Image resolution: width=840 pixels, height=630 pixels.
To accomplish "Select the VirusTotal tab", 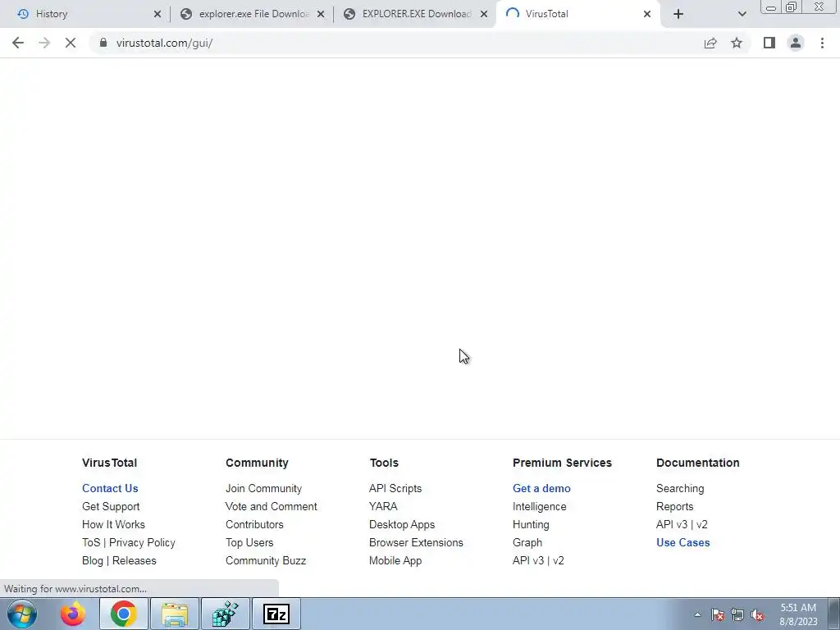I will coord(578,14).
